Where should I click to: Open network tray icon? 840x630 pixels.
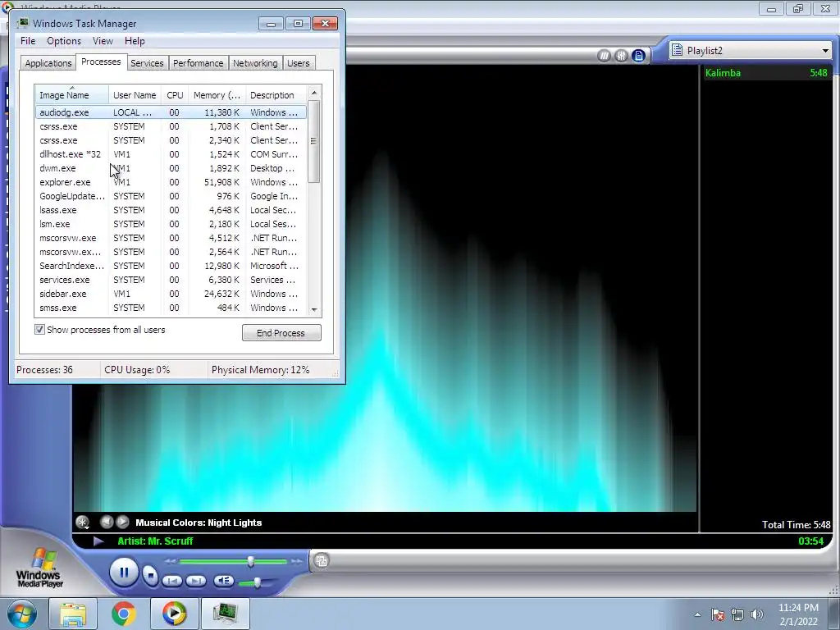pyautogui.click(x=737, y=614)
